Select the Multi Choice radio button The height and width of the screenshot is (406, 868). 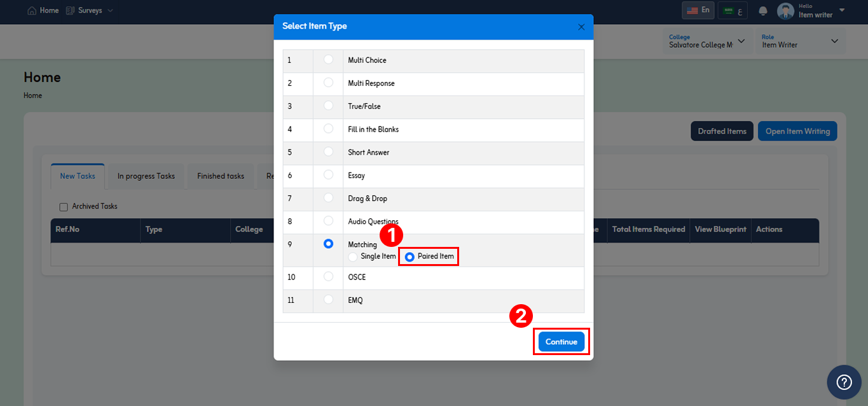pos(328,59)
